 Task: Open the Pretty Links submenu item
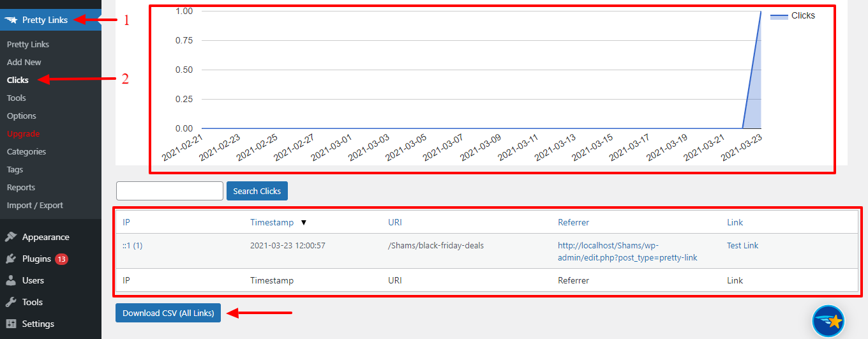pos(28,45)
